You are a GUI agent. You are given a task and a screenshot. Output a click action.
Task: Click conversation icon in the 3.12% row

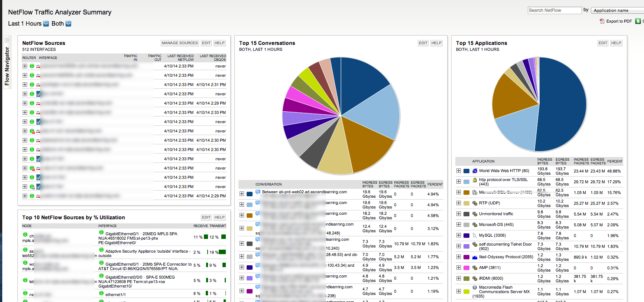click(258, 224)
